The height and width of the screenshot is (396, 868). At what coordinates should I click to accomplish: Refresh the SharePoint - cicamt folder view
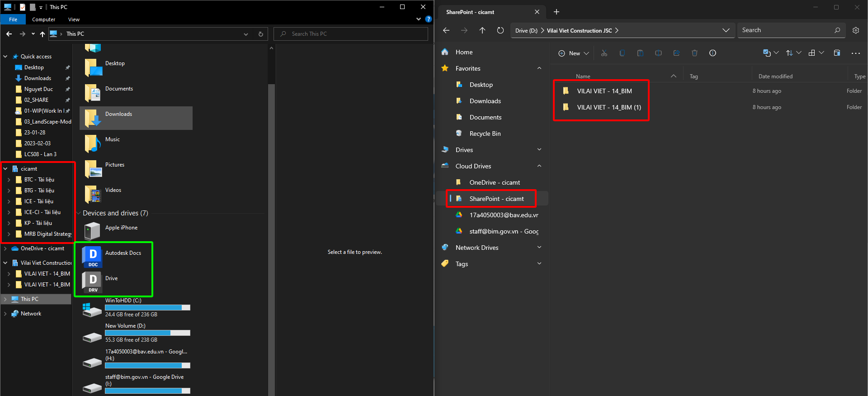(x=500, y=30)
